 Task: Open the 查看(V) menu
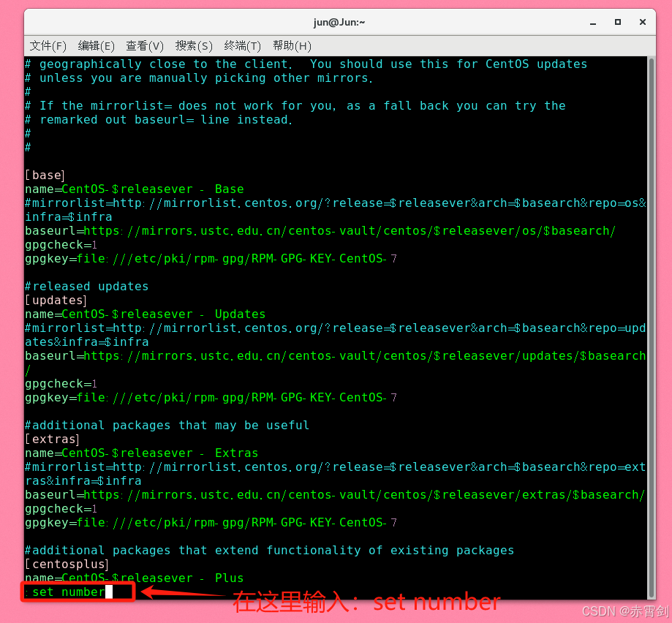click(x=145, y=46)
